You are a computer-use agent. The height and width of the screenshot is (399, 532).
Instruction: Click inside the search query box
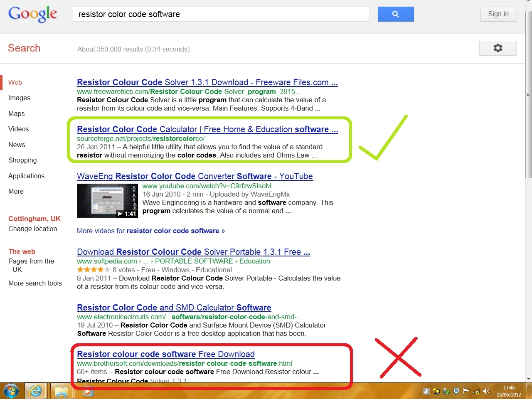pyautogui.click(x=221, y=14)
